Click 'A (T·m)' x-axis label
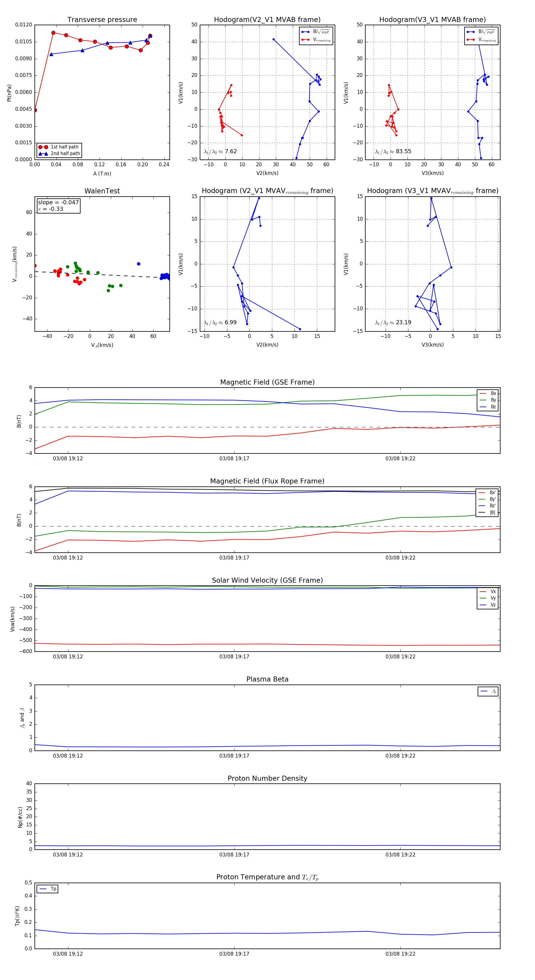This screenshot has width=535, height=980. pos(102,174)
